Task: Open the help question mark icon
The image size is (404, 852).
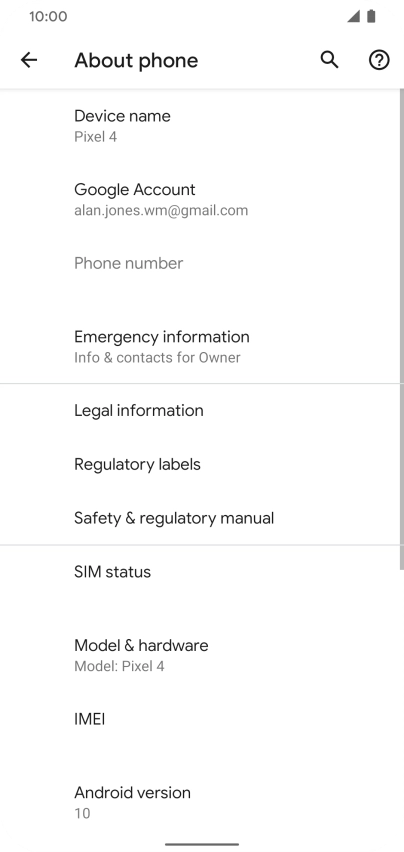Action: (x=379, y=60)
